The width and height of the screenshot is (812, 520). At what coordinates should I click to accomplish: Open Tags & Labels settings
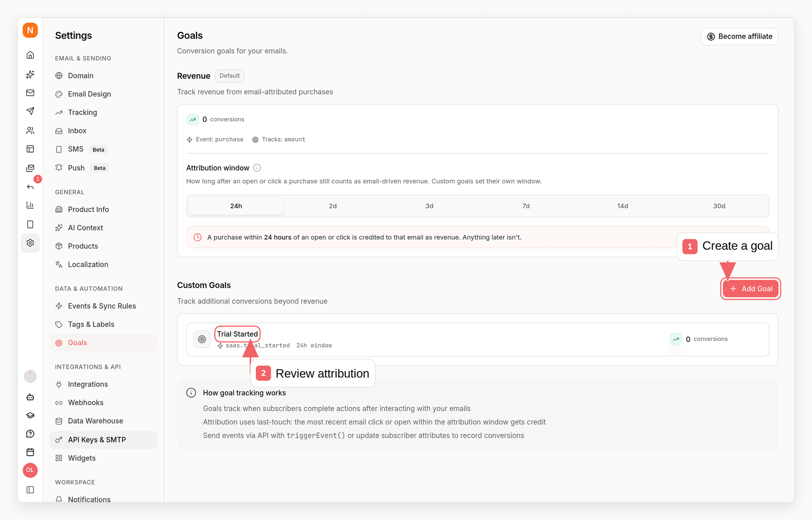tap(103, 324)
